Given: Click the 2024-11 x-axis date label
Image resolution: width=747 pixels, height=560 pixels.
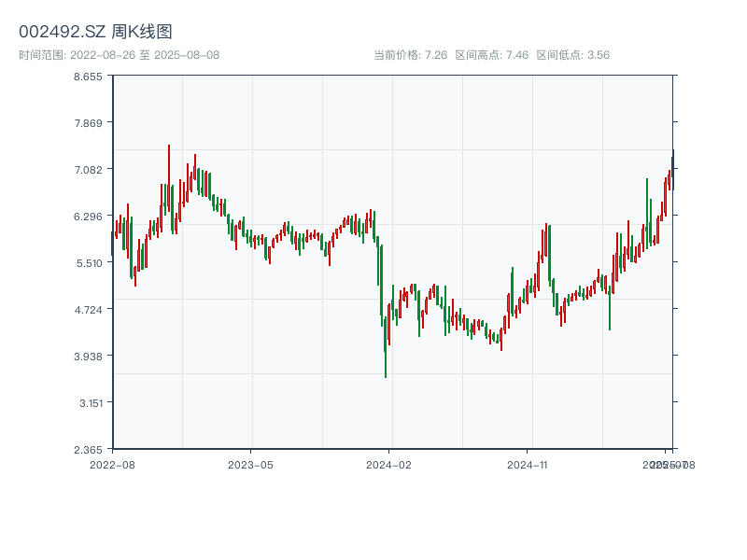Looking at the screenshot, I should (528, 464).
